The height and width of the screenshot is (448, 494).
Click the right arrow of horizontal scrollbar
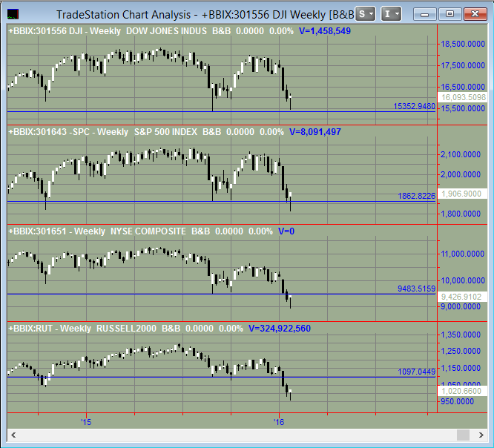coord(481,435)
